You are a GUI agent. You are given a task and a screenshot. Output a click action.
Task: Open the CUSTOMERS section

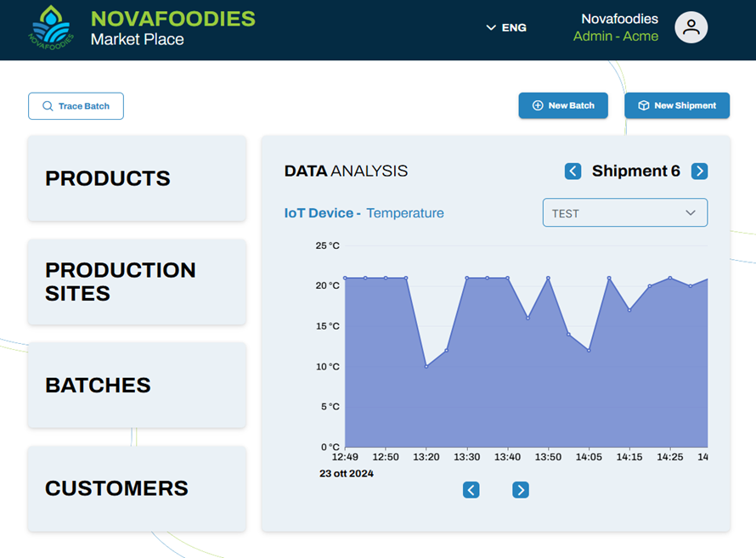137,488
